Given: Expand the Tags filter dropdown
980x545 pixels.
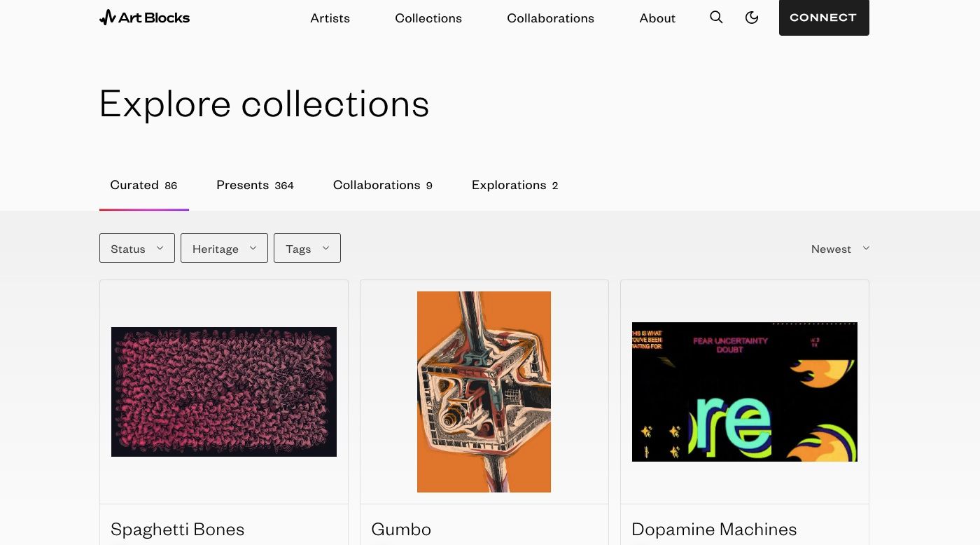Looking at the screenshot, I should pyautogui.click(x=307, y=248).
